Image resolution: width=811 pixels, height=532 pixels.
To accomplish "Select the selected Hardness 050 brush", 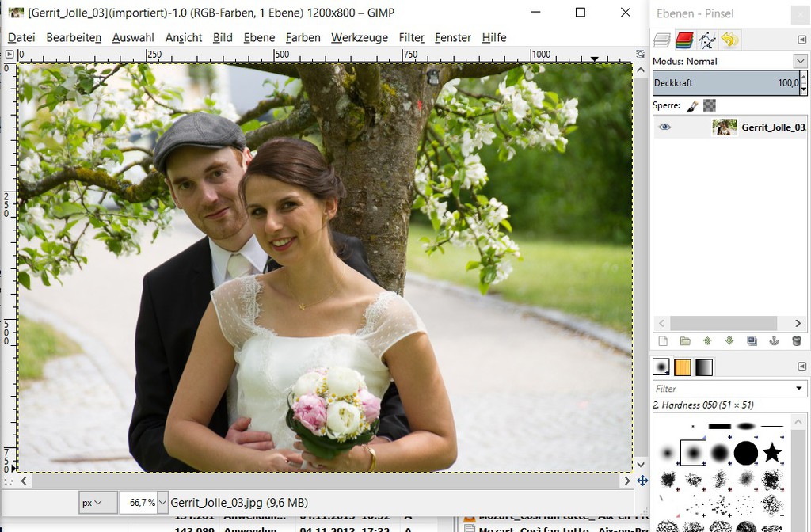I will coord(693,453).
